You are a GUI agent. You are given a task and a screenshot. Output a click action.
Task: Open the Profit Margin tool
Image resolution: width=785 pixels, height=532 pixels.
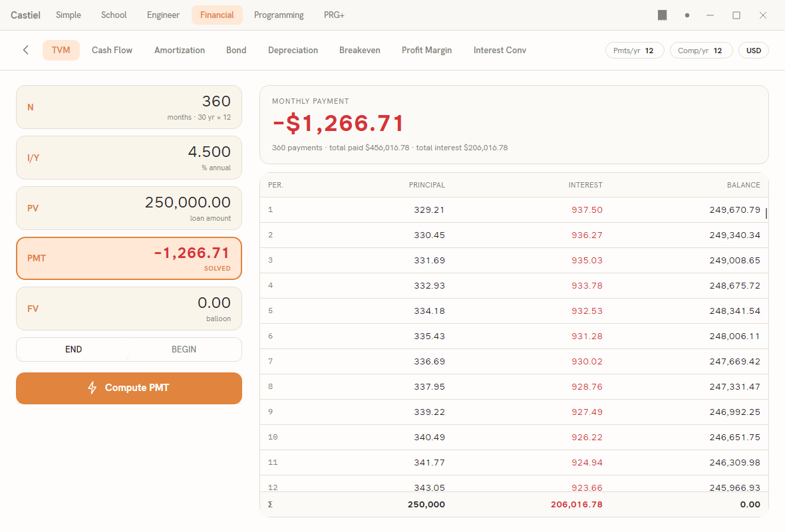click(x=426, y=50)
